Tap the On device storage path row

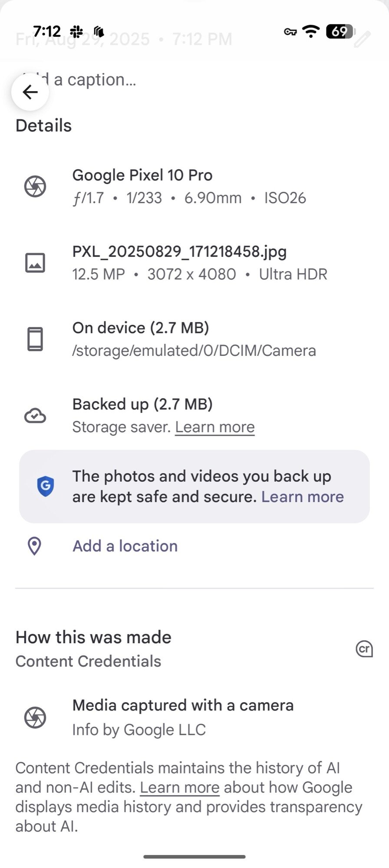click(x=194, y=339)
